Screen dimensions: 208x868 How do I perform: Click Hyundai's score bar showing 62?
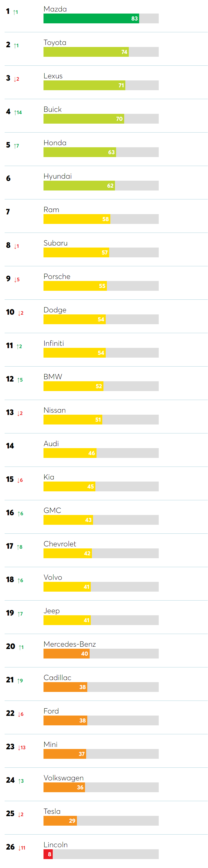[79, 186]
